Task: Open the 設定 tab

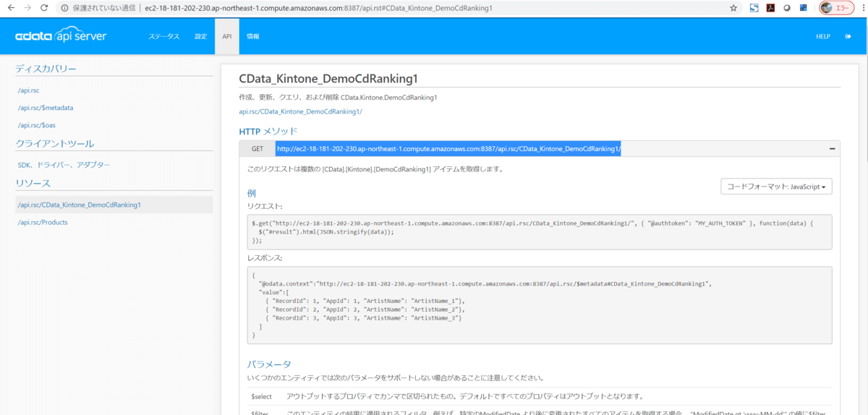Action: [200, 36]
